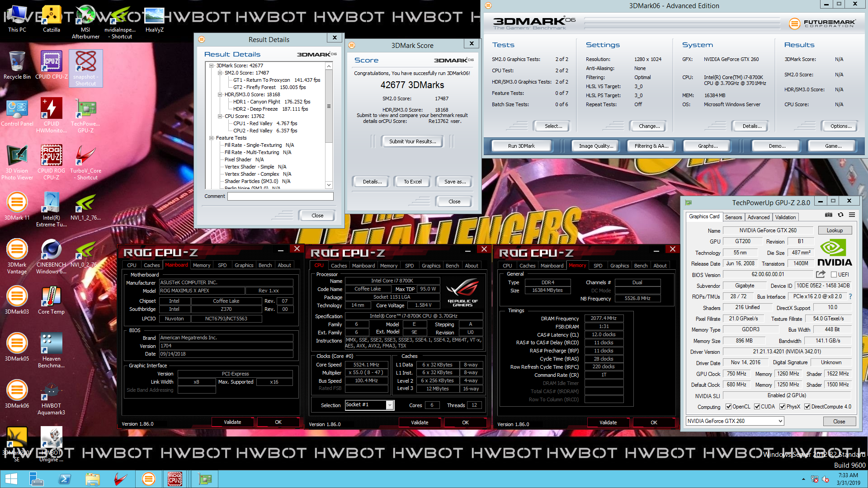Open the TurboV_Core shortcut icon

coord(86,162)
